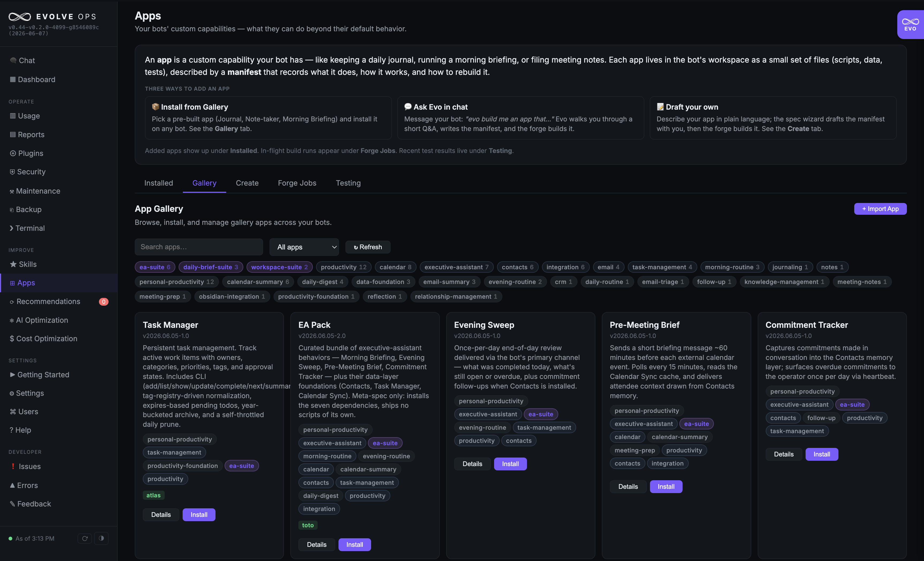Viewport: 924px width, 561px height.
Task: Open Security shield icon
Action: [12, 172]
